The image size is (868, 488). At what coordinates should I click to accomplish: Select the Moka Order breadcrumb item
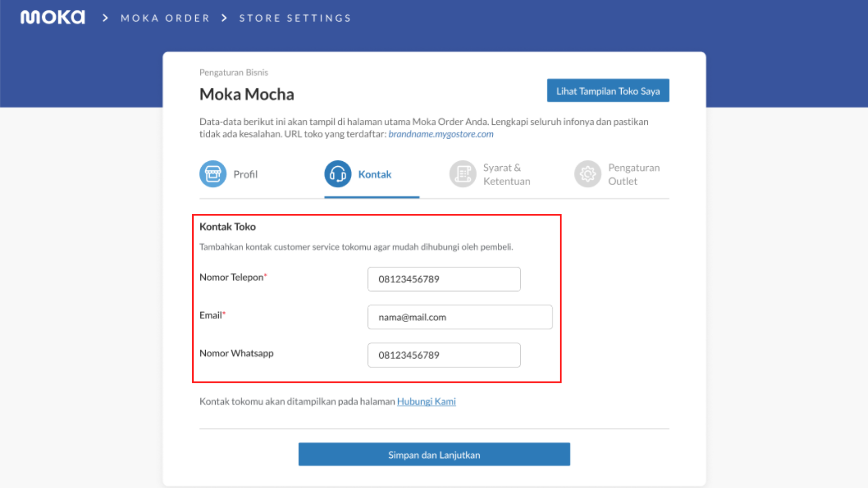pos(165,18)
